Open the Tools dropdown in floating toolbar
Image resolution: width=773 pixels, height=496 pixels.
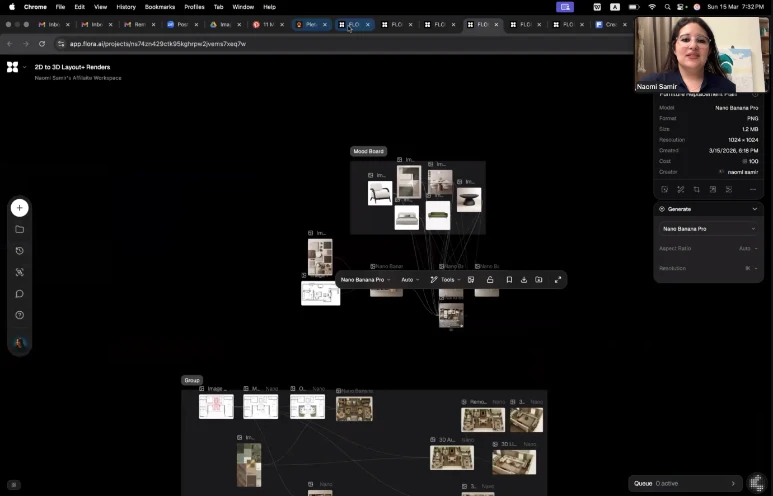446,280
